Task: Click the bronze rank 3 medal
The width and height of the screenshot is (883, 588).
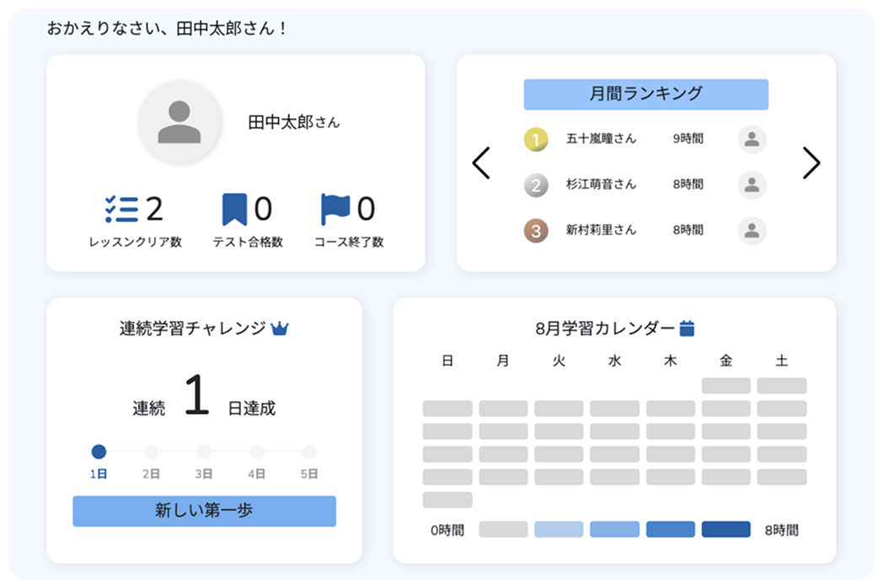Action: [536, 231]
